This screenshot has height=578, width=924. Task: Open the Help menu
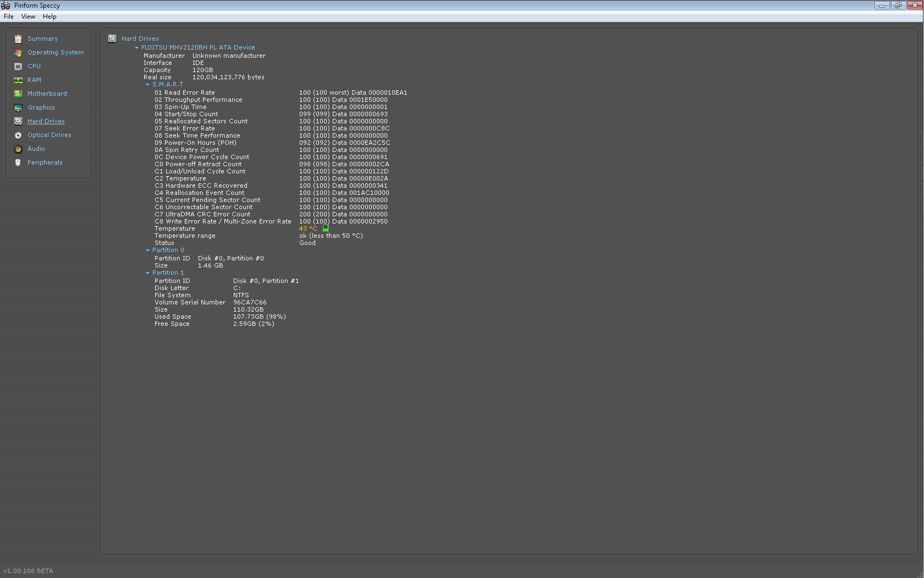click(50, 17)
